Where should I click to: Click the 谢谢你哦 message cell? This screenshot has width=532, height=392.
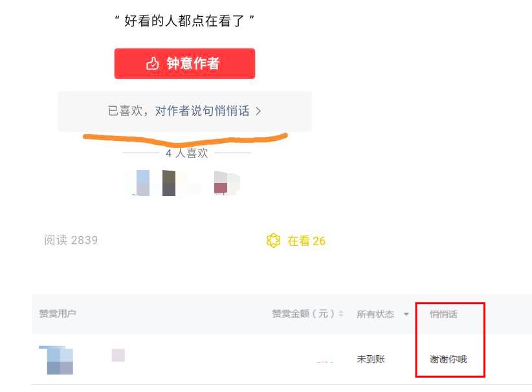pos(449,359)
